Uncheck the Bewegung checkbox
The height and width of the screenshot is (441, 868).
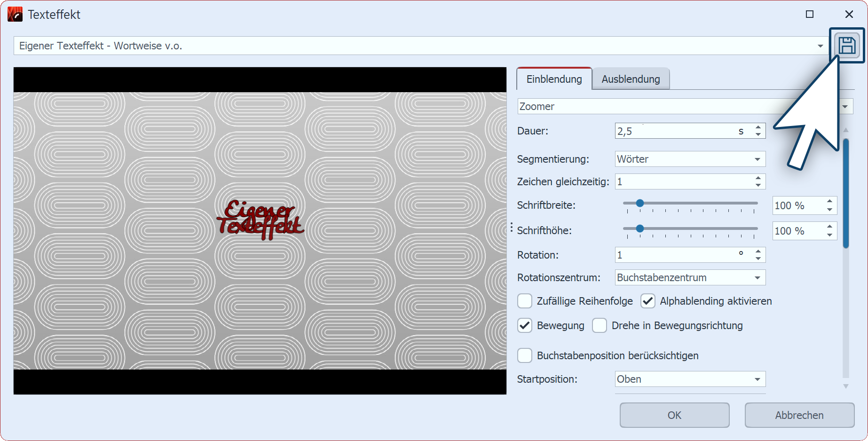click(x=525, y=325)
